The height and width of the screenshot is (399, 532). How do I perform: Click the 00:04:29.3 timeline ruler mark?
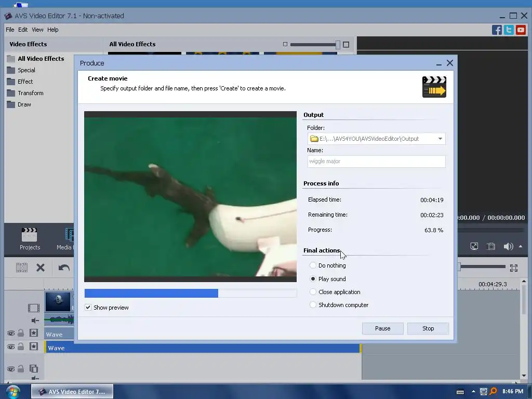tap(493, 284)
